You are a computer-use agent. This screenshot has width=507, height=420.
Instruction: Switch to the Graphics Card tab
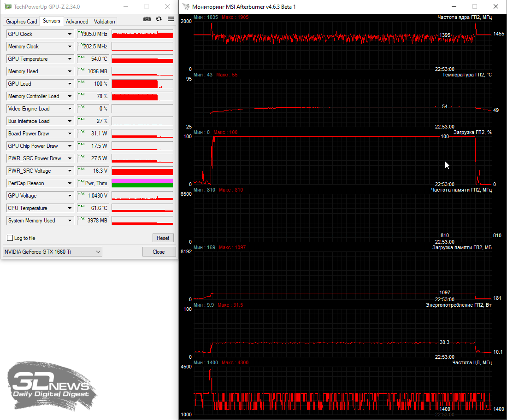(22, 21)
